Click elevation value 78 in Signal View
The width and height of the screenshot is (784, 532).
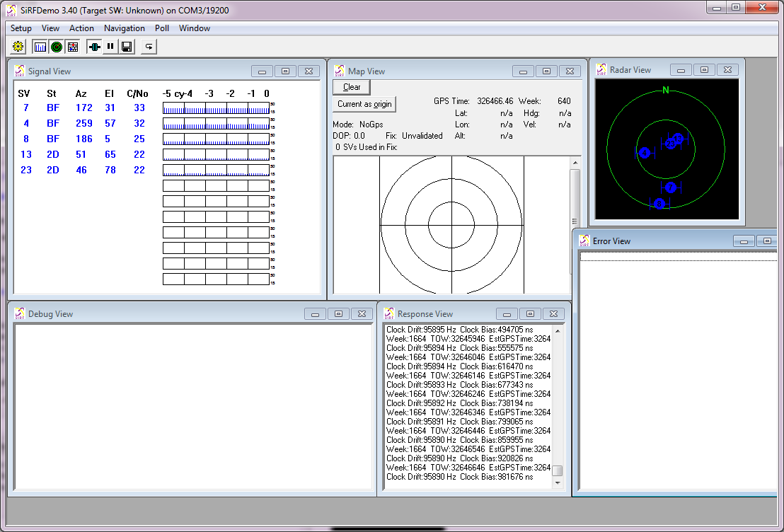tap(110, 170)
